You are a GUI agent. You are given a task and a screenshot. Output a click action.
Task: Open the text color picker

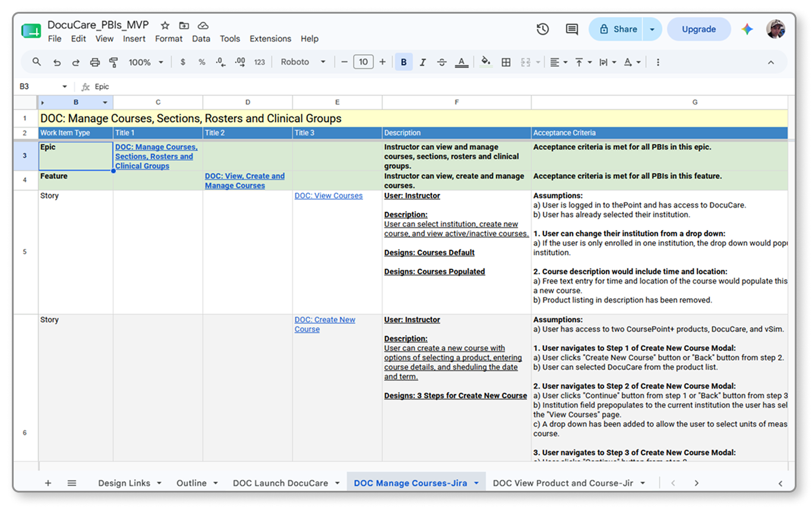point(462,62)
